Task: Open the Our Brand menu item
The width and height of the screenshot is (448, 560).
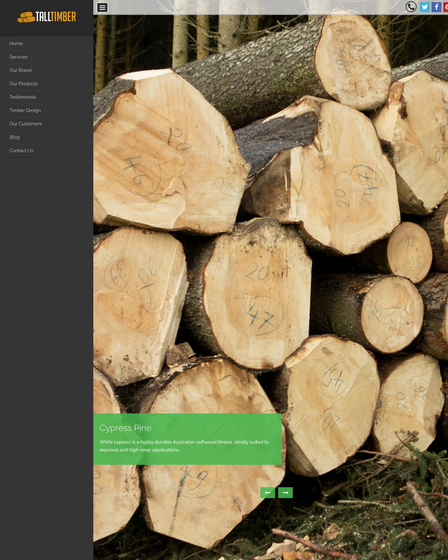Action: pyautogui.click(x=46, y=70)
